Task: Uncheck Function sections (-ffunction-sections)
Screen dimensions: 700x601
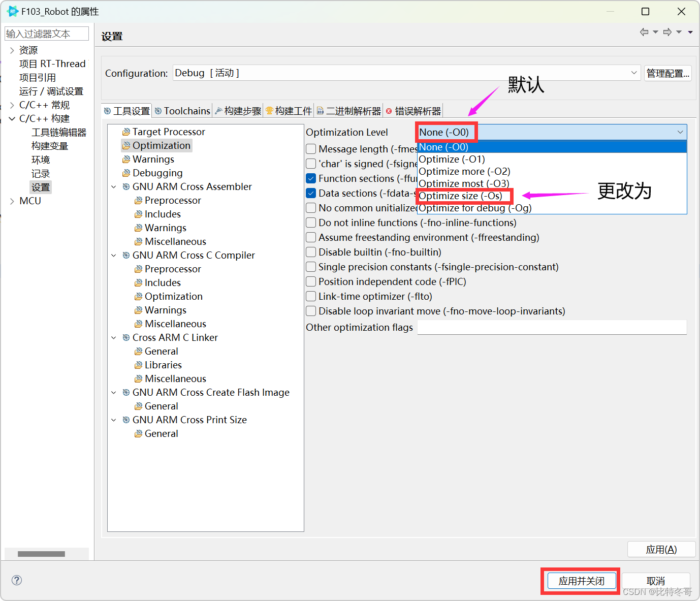Action: point(310,178)
